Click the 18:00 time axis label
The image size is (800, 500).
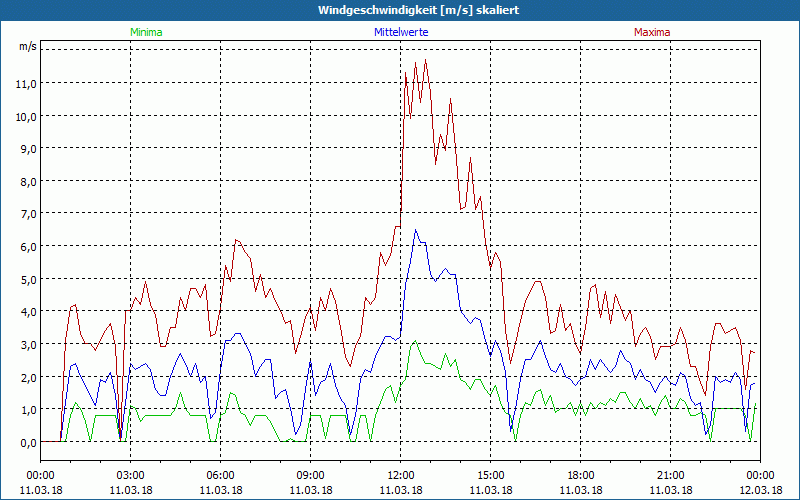(x=581, y=475)
